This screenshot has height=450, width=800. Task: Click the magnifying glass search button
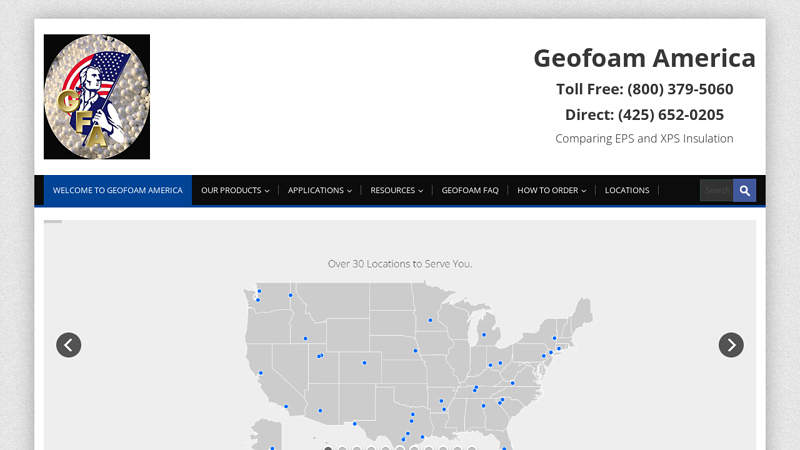click(x=745, y=190)
